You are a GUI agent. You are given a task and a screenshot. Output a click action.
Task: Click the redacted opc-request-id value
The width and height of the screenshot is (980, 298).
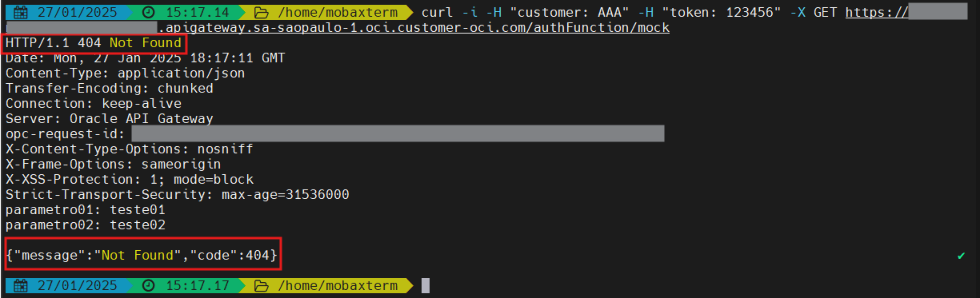pyautogui.click(x=398, y=133)
